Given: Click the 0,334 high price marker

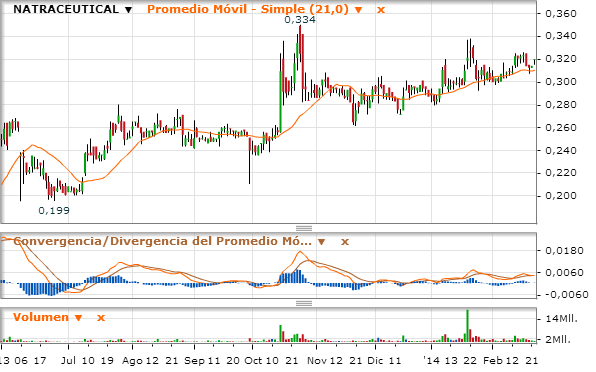Looking at the screenshot, I should (x=300, y=20).
